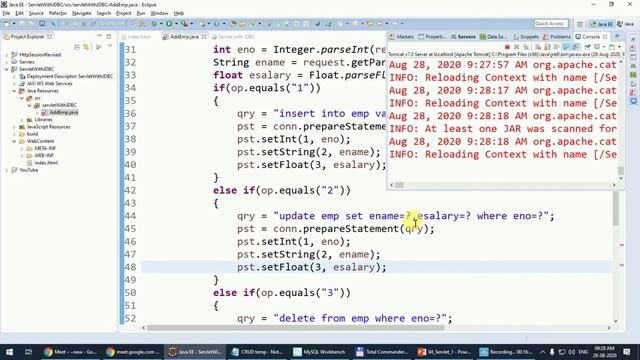Select AddEmp.java in Project Explorer
The image size is (640, 360).
point(60,112)
